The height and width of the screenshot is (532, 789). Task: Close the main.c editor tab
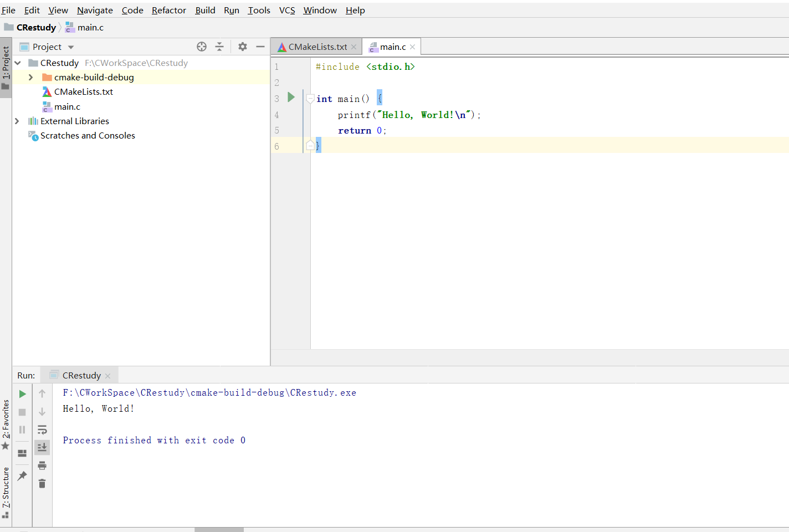[413, 47]
